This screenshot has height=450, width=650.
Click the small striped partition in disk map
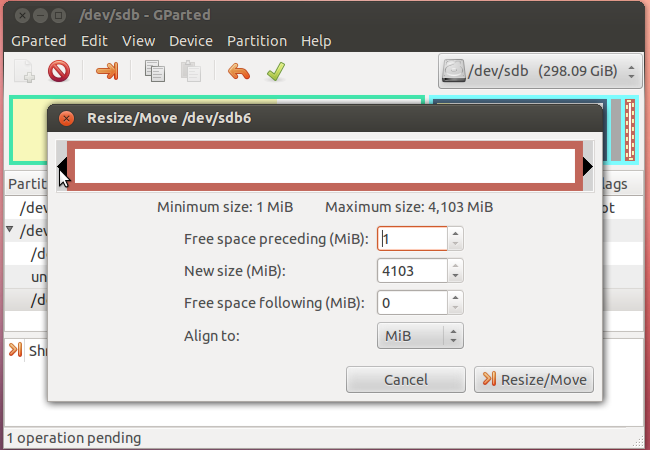point(630,129)
